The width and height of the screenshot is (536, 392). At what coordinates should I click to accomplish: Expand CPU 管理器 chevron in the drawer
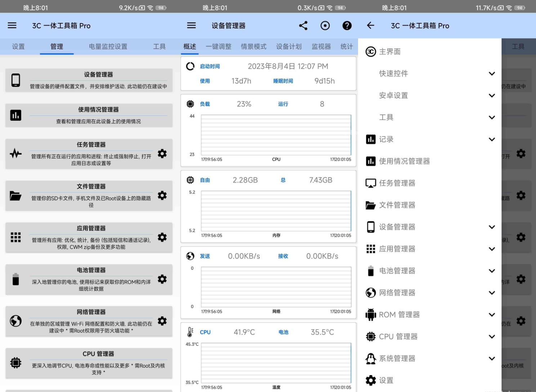click(x=492, y=337)
